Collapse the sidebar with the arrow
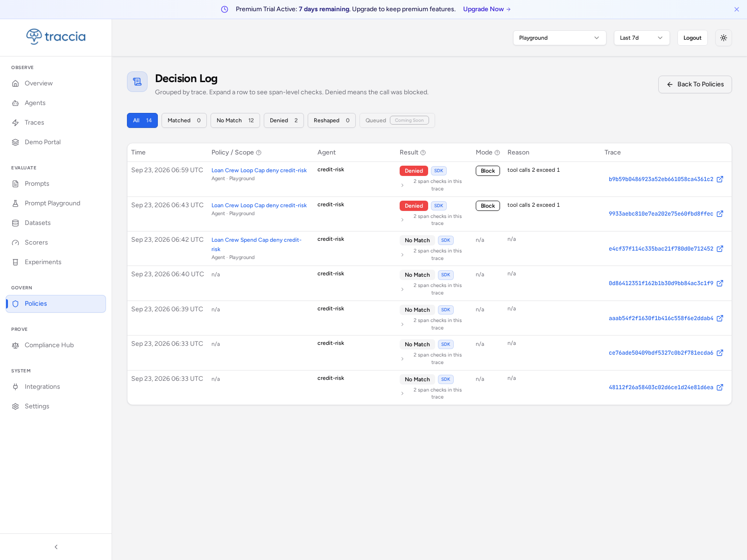 click(56, 547)
